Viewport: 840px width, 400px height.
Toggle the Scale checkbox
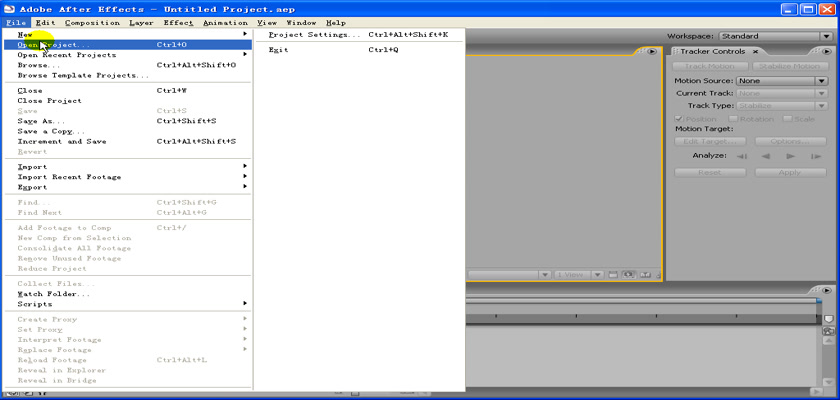[788, 119]
